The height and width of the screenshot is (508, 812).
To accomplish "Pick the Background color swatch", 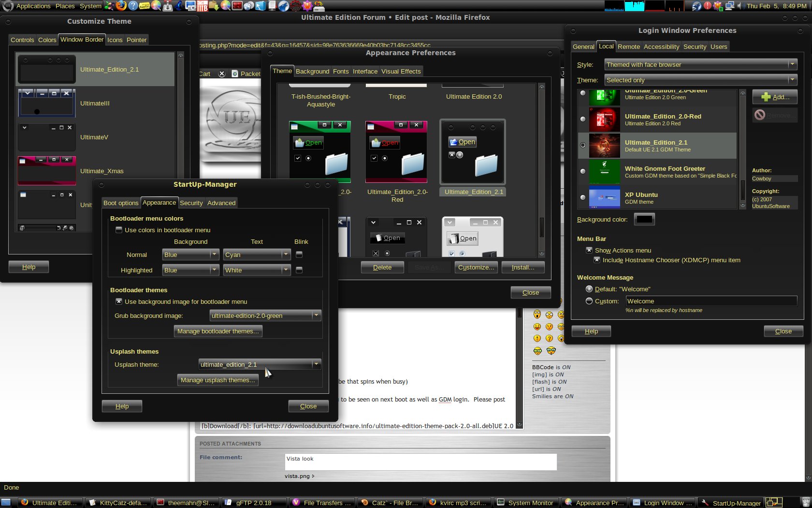I will tap(644, 219).
